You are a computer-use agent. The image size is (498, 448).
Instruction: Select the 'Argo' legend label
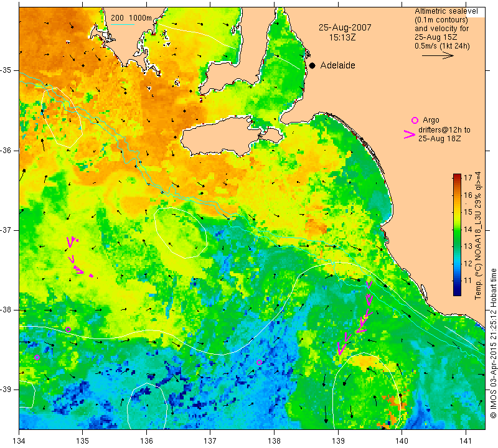(x=431, y=120)
